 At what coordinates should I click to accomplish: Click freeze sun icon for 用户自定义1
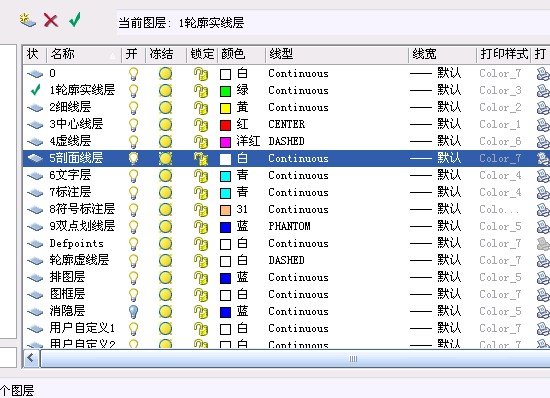[x=165, y=329]
